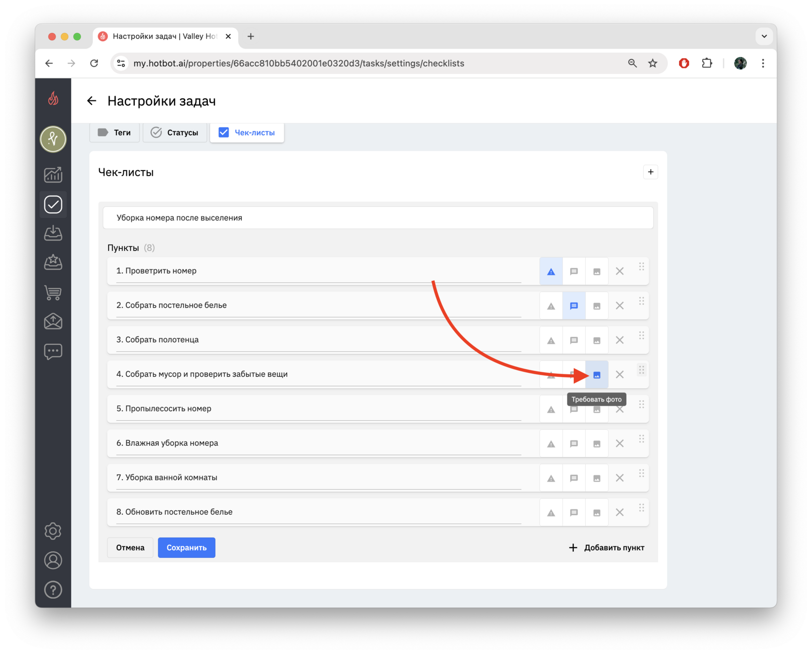Delete item 8 Обновить постельное белье
Viewport: 812px width, 654px height.
[x=620, y=512]
